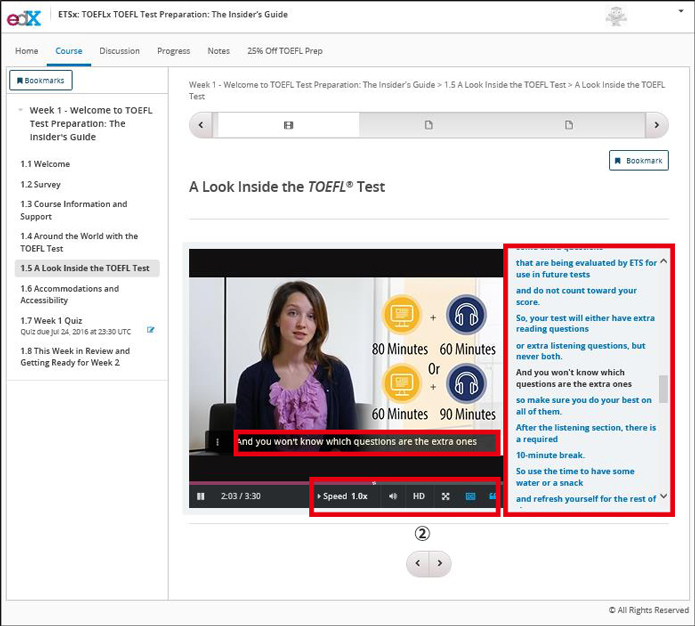
Task: Open 1.1 Welcome
Action: (x=45, y=164)
